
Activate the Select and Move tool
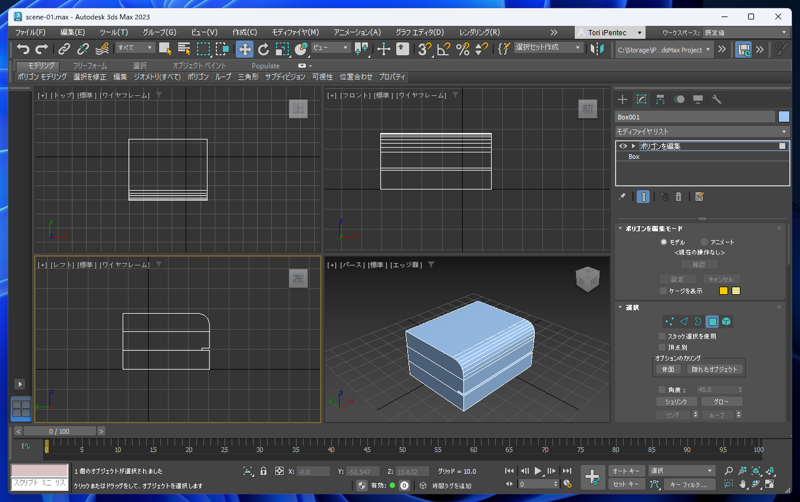(x=244, y=49)
